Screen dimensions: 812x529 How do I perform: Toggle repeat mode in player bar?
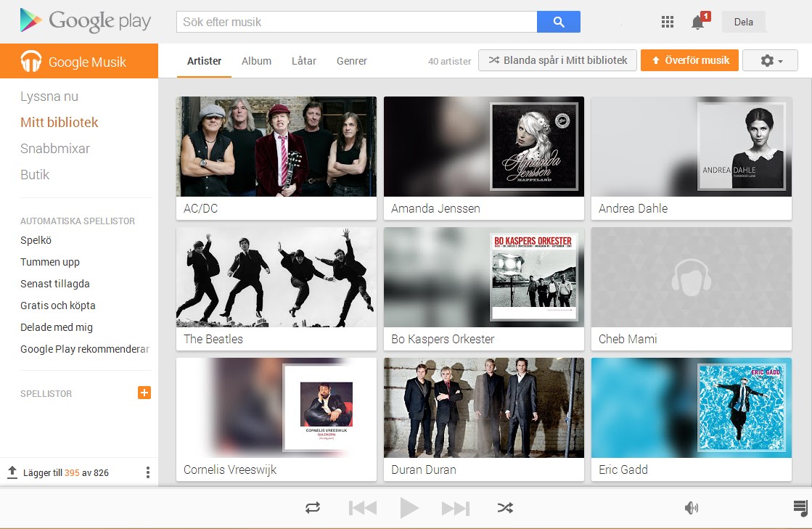pyautogui.click(x=313, y=508)
